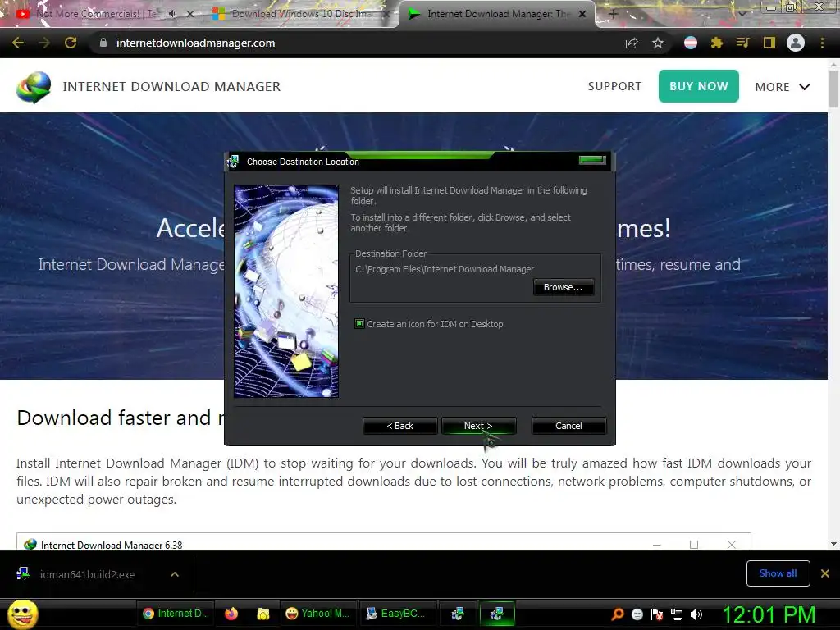The image size is (840, 630).
Task: Open the flag security tray icon
Action: (657, 614)
